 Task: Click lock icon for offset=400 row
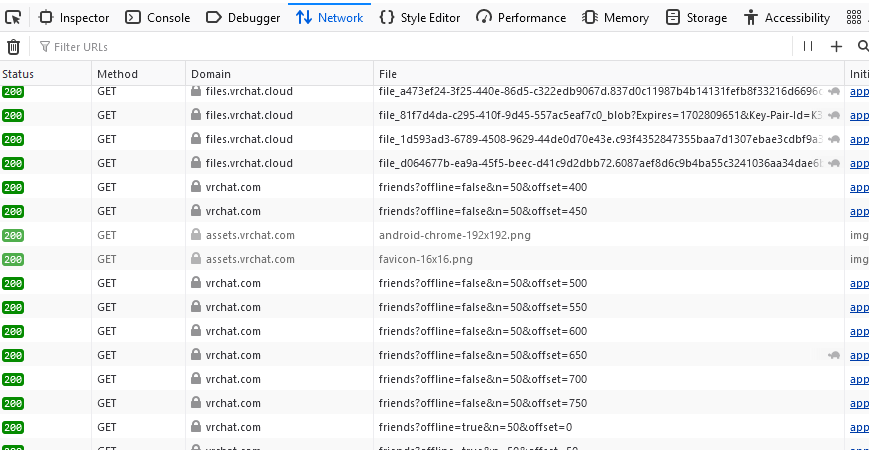(196, 187)
